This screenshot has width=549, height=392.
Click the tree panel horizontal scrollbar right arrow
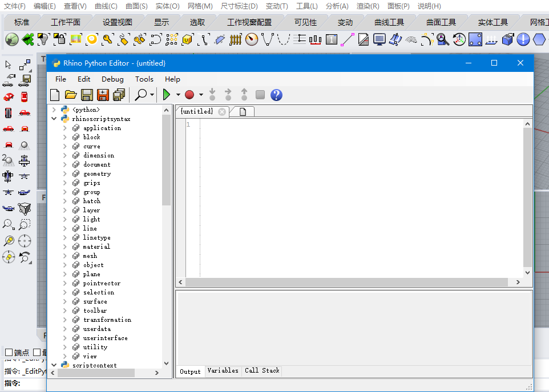[157, 373]
